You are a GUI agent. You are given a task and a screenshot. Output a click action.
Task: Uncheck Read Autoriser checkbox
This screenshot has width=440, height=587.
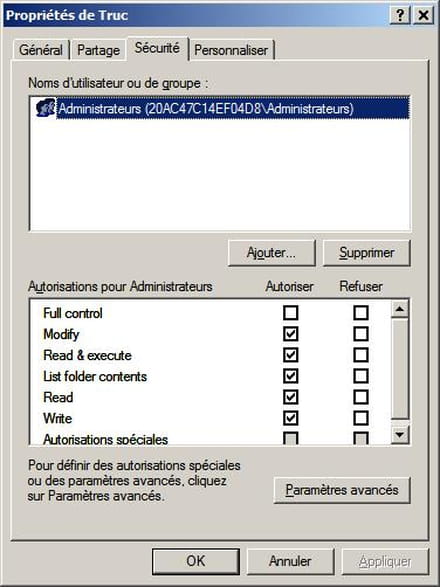pos(291,397)
